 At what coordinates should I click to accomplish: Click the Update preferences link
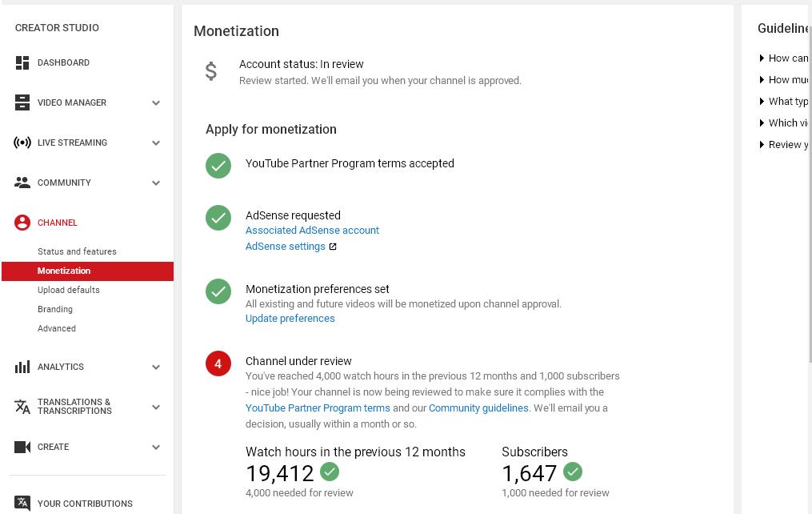[290, 318]
